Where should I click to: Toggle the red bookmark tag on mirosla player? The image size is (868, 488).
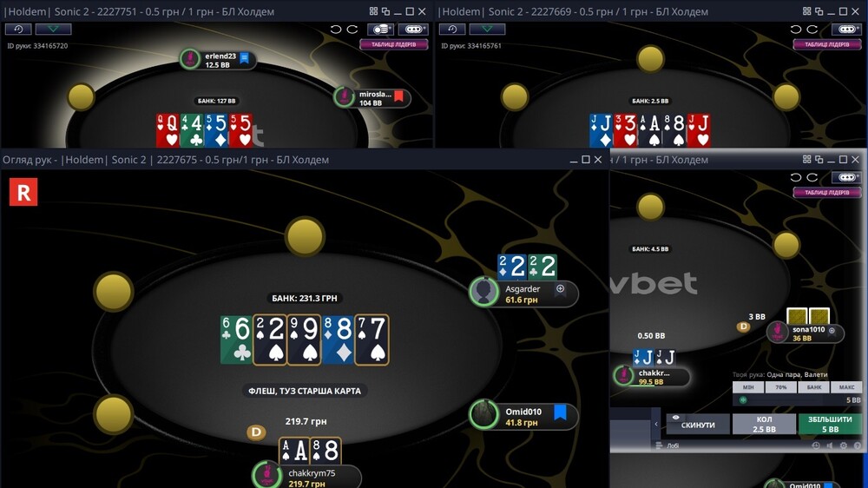[398, 97]
